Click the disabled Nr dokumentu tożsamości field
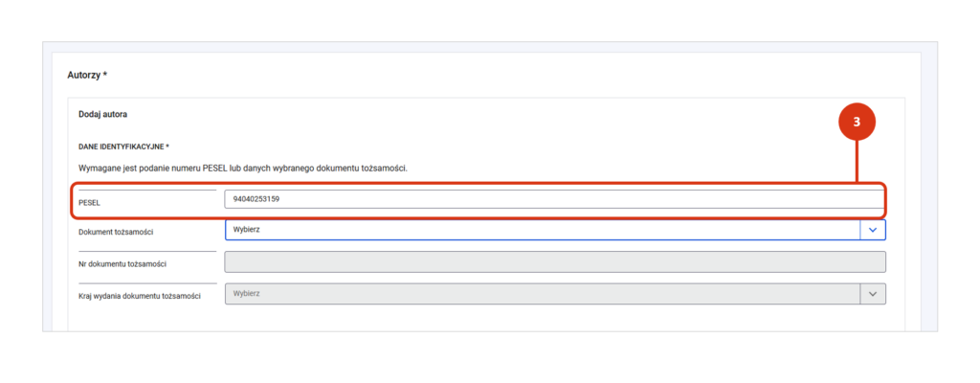This screenshot has height=383, width=980. 555,262
